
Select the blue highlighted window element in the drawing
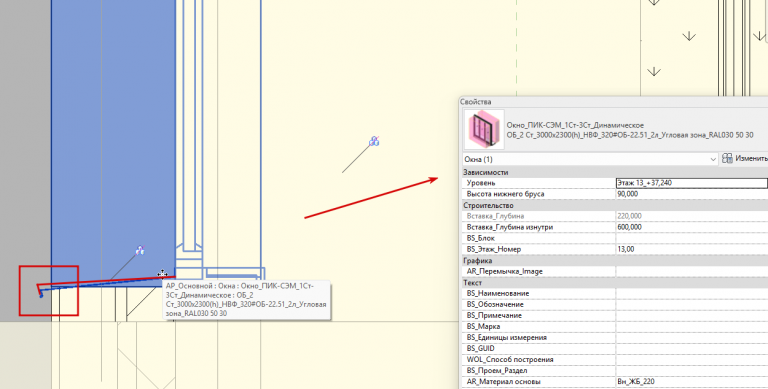click(113, 142)
